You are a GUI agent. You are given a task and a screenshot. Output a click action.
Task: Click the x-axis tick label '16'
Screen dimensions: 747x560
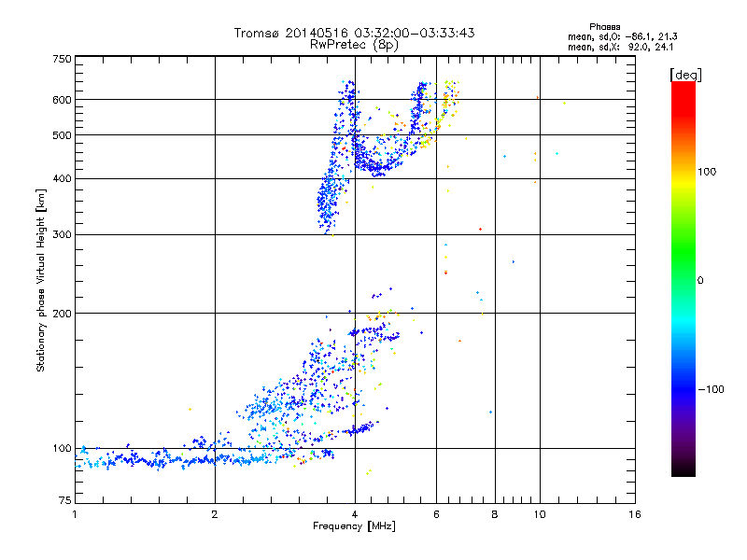pos(635,514)
